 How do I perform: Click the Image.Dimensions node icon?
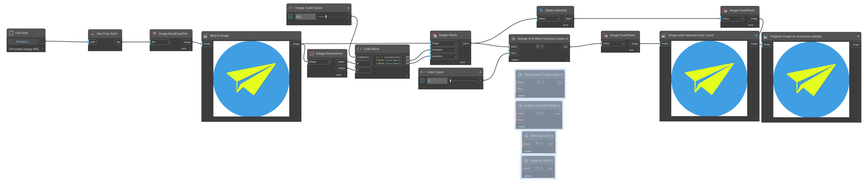(312, 53)
